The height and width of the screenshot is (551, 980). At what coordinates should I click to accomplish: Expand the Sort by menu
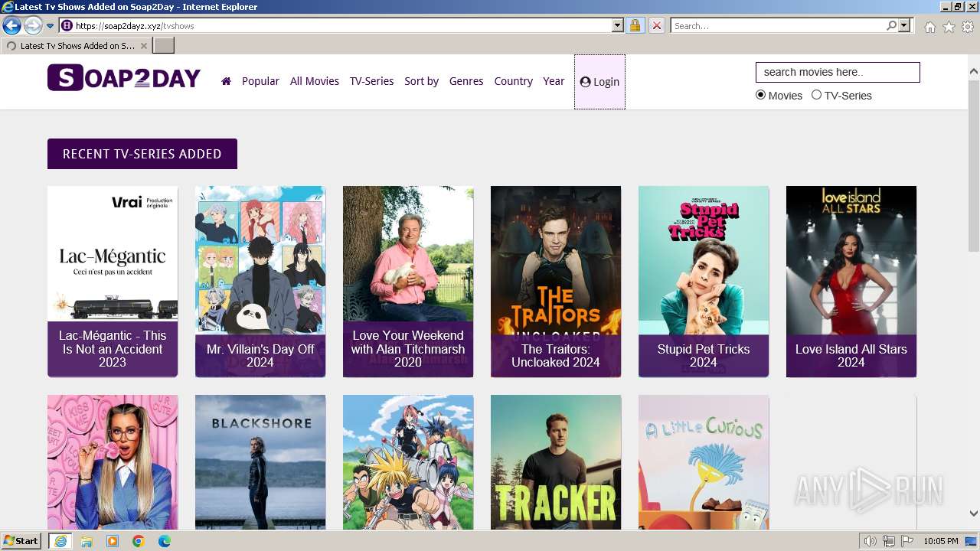click(x=421, y=81)
